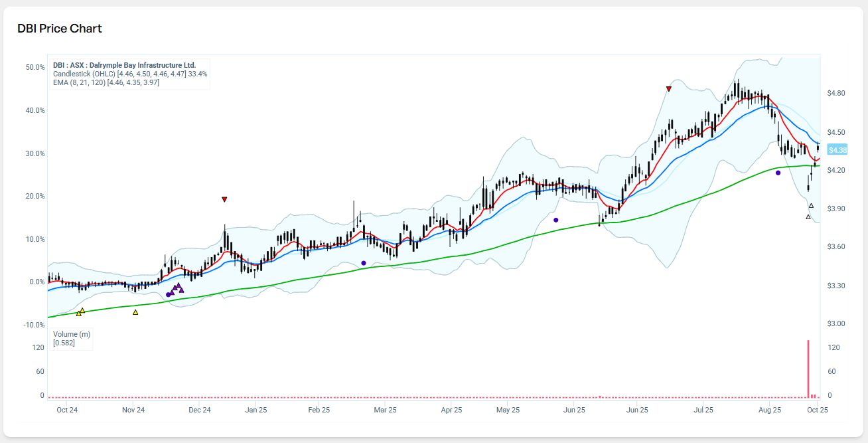Click the lower white triangle marker near Oct 25
This screenshot has height=443, width=868.
click(808, 217)
